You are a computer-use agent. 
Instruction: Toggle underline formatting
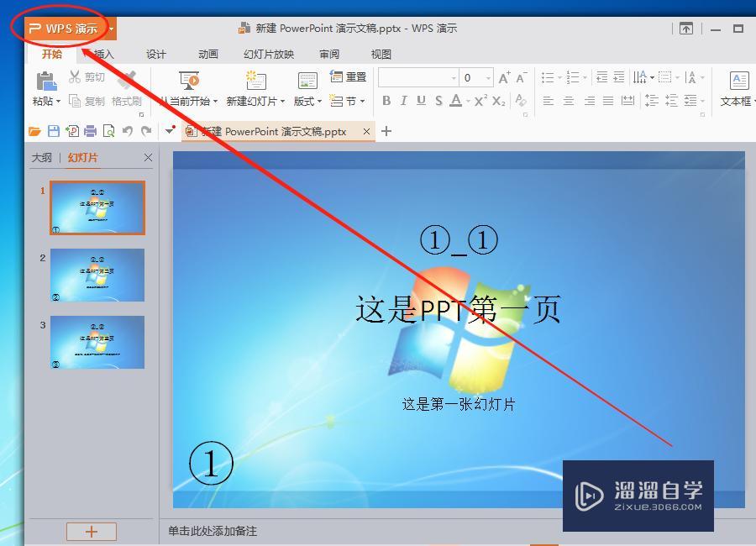point(421,100)
